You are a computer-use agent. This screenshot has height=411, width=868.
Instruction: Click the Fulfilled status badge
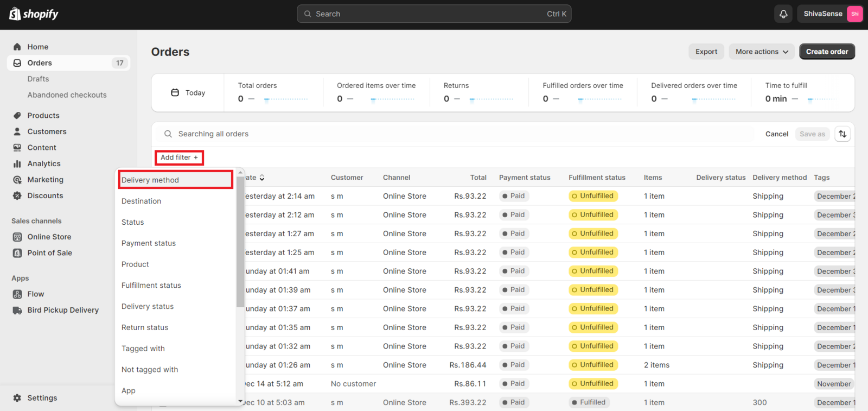pos(589,402)
